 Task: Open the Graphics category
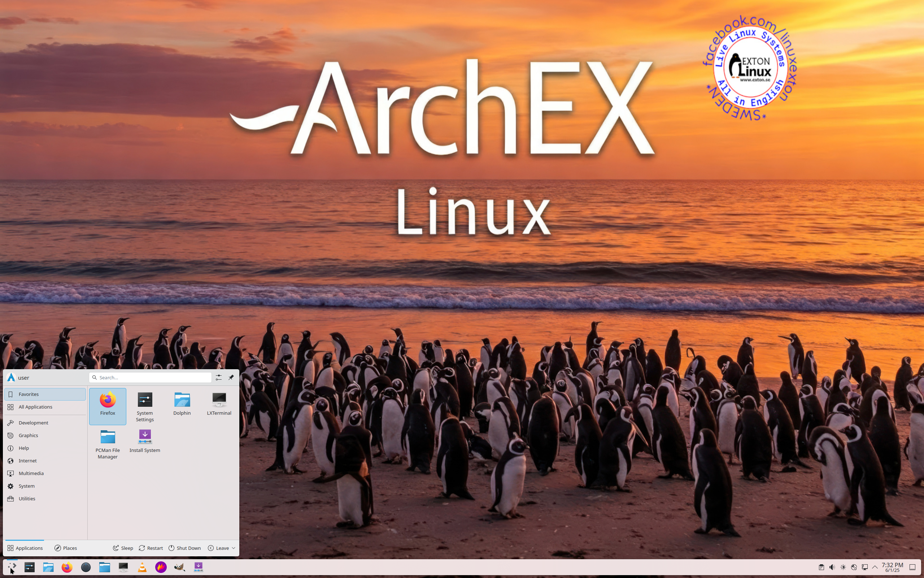point(45,435)
